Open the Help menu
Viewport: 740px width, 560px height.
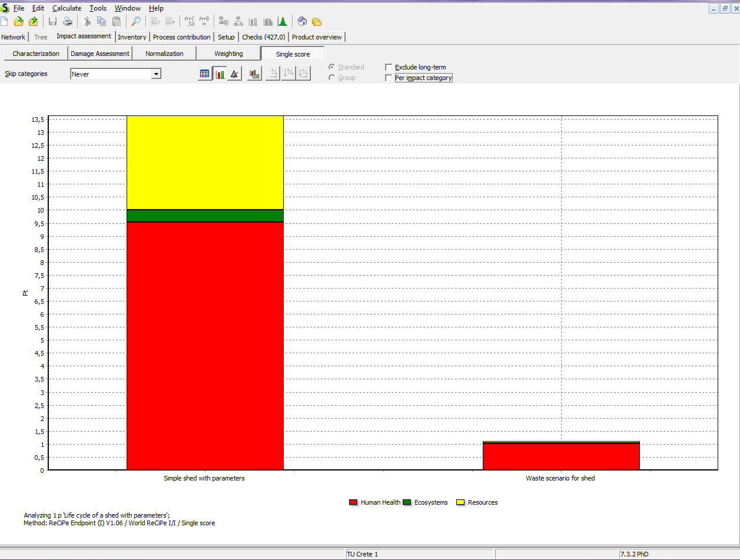pos(156,8)
